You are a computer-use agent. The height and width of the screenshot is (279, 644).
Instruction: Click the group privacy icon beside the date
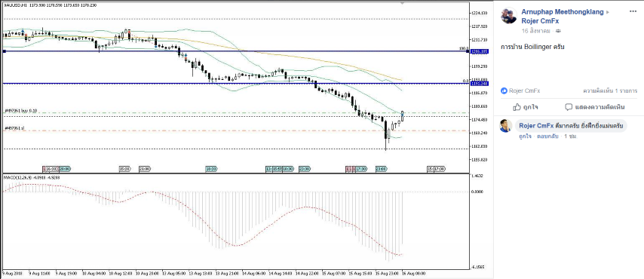coord(558,31)
